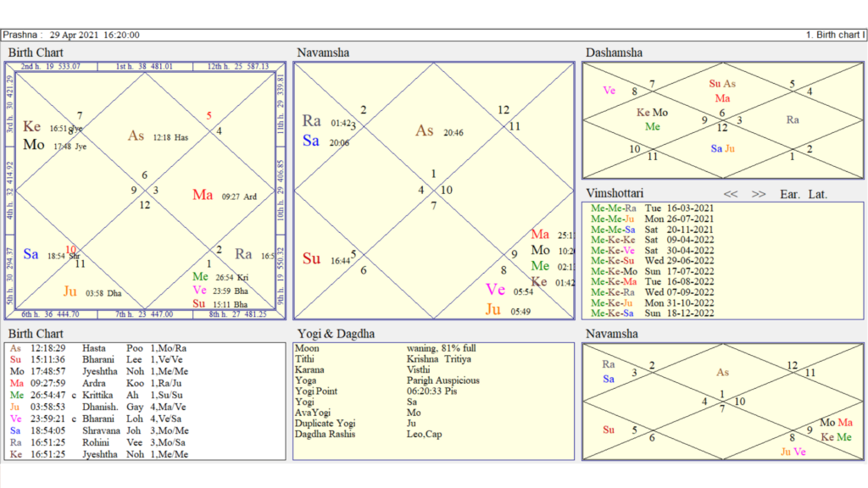Select the Me-Ke-Ju dasha row
The width and height of the screenshot is (868, 488).
(652, 302)
